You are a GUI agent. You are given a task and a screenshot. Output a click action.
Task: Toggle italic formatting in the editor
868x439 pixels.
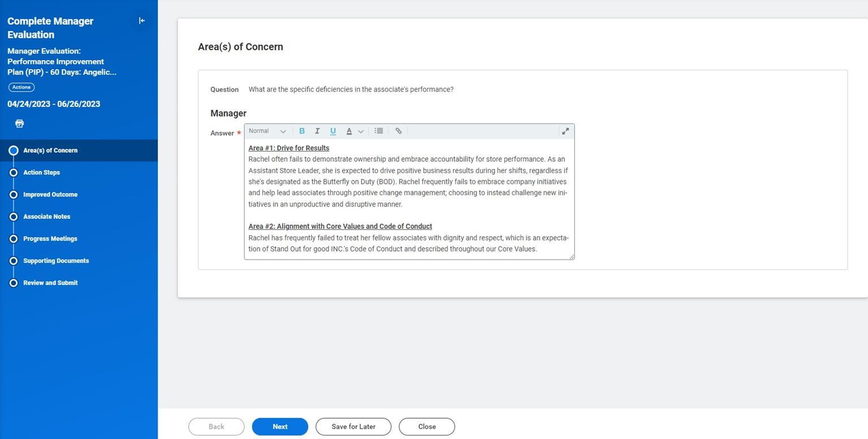317,131
